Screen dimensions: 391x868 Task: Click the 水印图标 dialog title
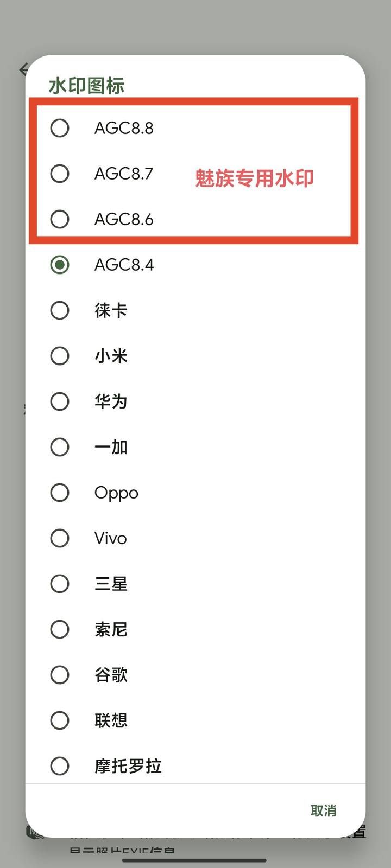(87, 86)
